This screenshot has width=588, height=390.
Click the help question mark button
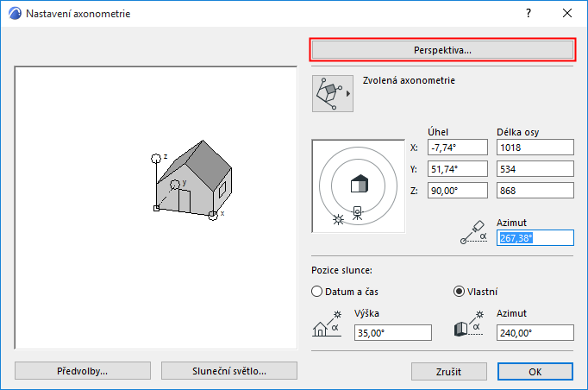point(529,14)
